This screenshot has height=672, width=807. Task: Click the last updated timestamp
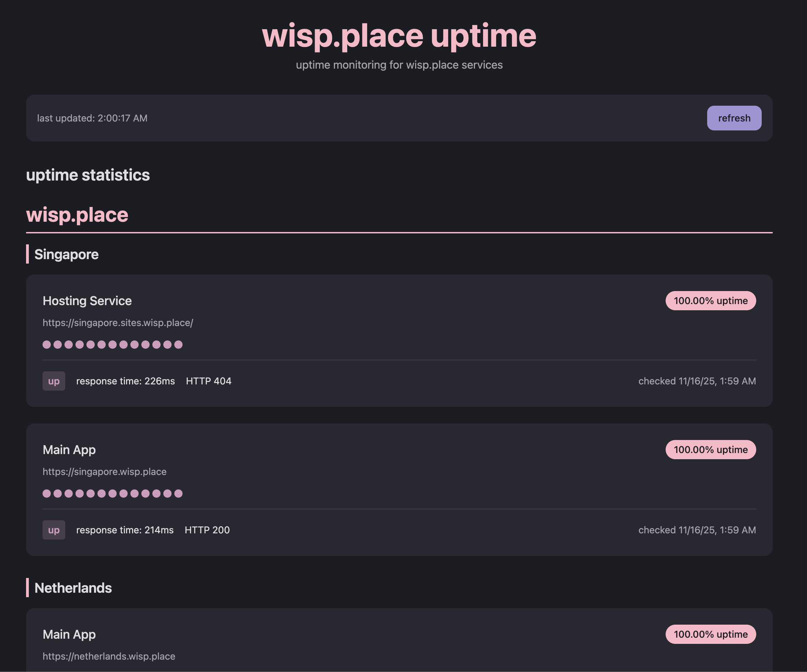point(92,118)
